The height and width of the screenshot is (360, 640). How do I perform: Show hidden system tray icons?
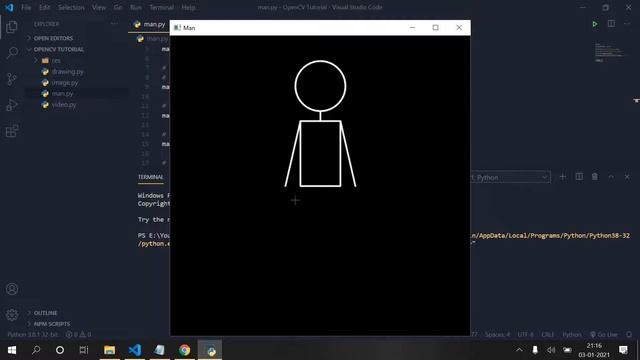pos(519,350)
